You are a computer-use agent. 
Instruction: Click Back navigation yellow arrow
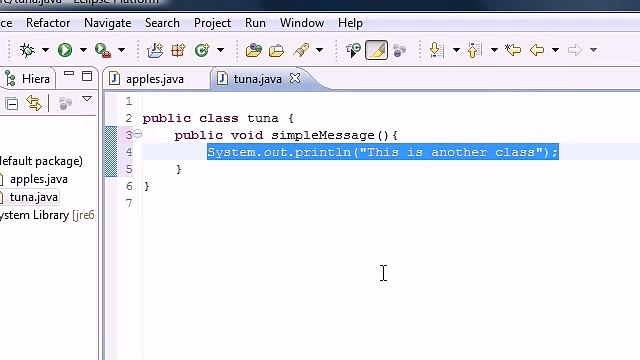(x=537, y=50)
